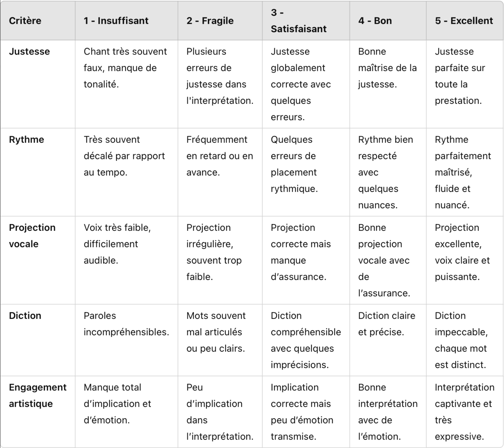
Task: Select cell 'Projection correcte mais manque d'assurance'
Action: [x=300, y=252]
